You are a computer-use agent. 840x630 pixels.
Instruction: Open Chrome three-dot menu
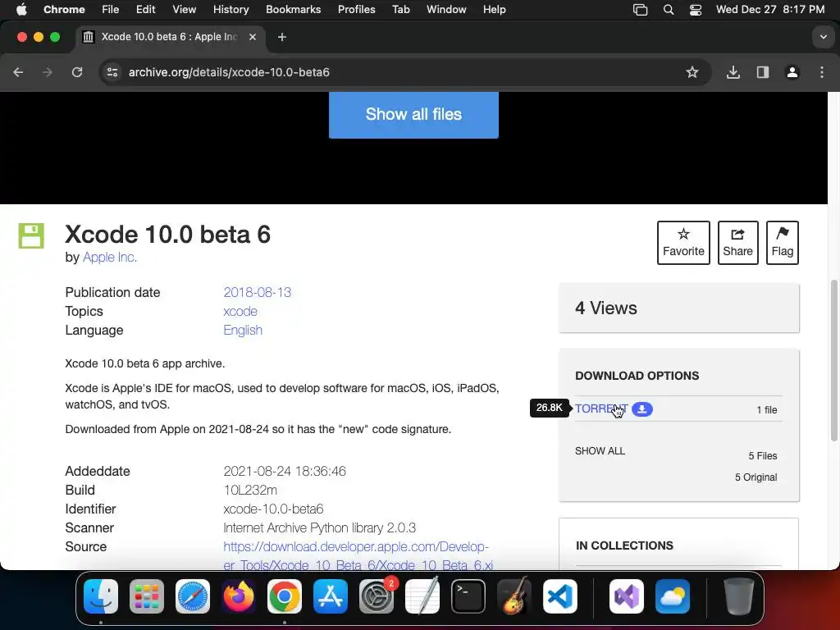tap(822, 72)
